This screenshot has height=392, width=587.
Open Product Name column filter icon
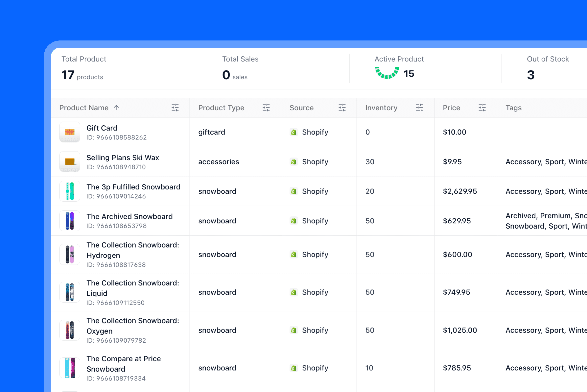[175, 108]
